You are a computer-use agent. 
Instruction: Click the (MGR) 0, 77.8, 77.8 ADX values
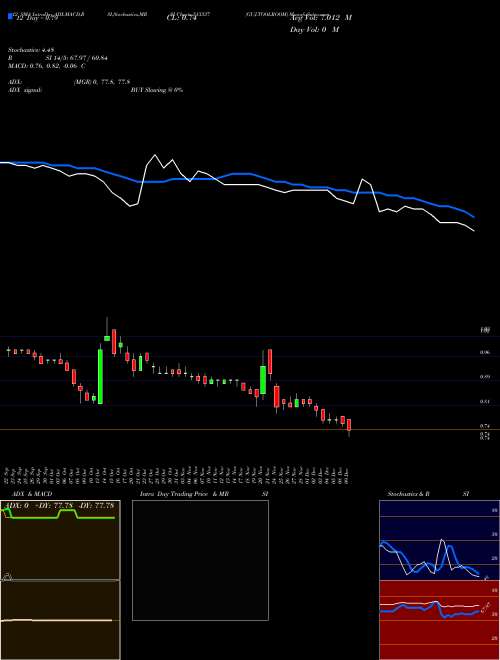(x=101, y=82)
